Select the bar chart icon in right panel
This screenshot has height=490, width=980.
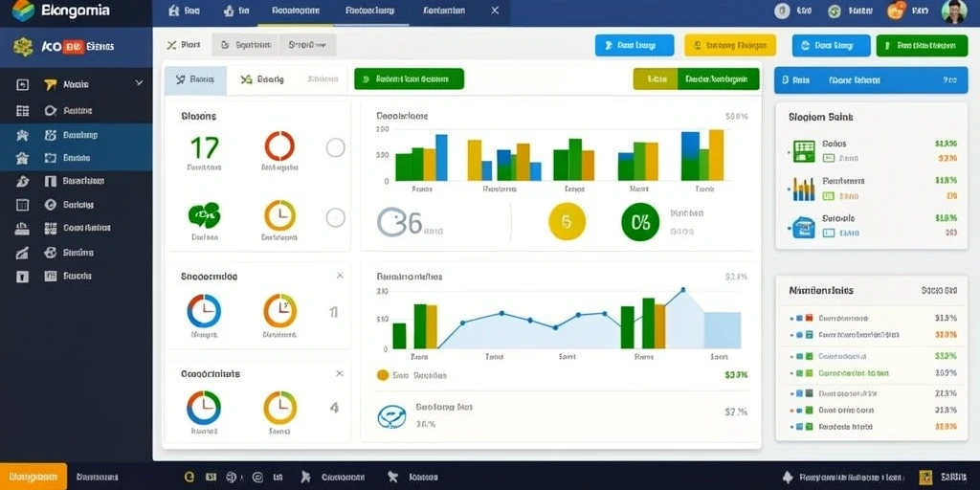(804, 189)
